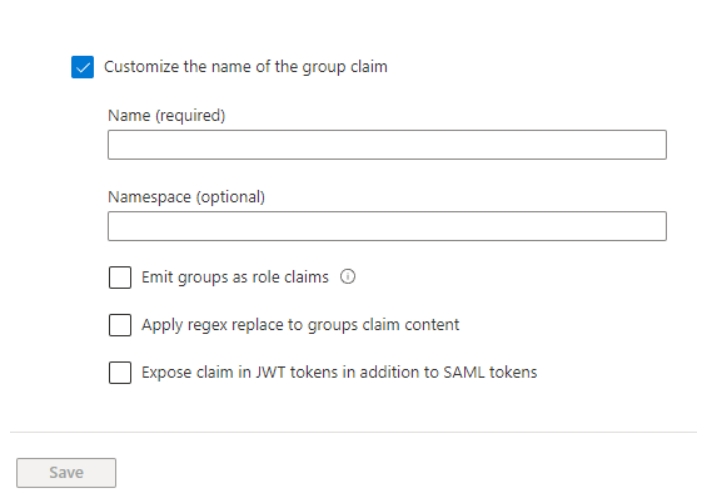Click the 'Namespace (optional)' field label
The height and width of the screenshot is (502, 712).
point(186,197)
